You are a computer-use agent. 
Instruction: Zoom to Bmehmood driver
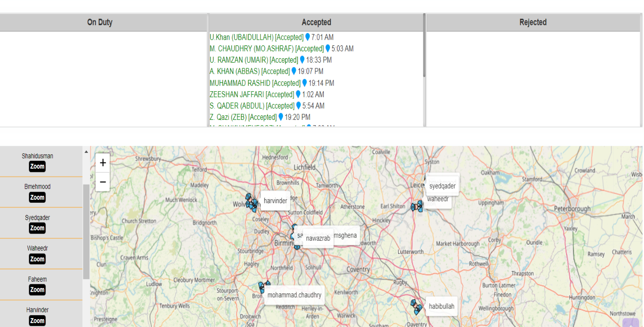click(37, 197)
